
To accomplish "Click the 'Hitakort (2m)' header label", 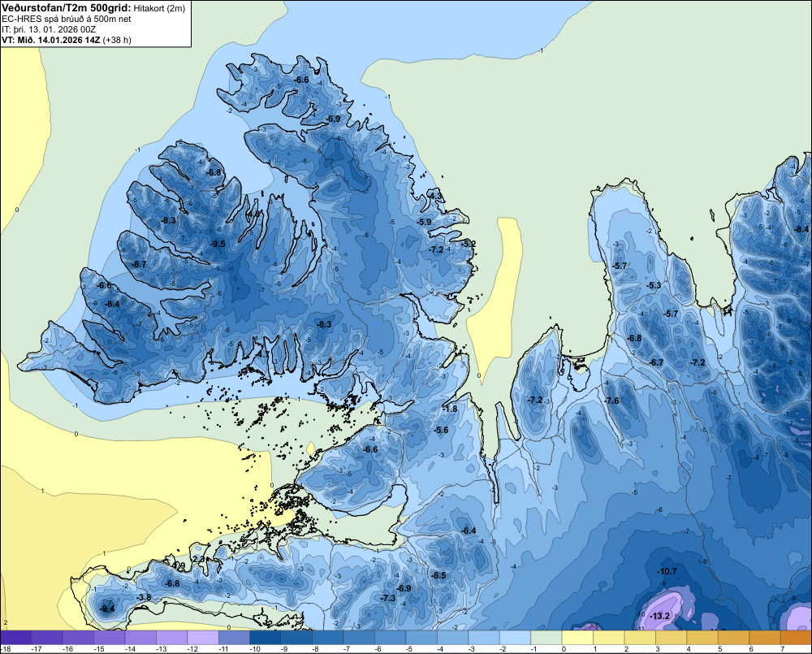I will pyautogui.click(x=159, y=8).
